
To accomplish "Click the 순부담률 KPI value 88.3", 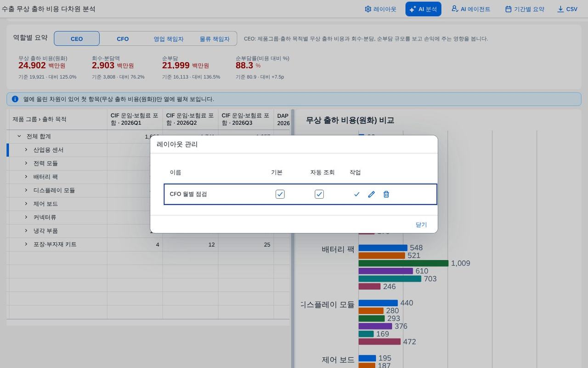I will click(x=244, y=66).
